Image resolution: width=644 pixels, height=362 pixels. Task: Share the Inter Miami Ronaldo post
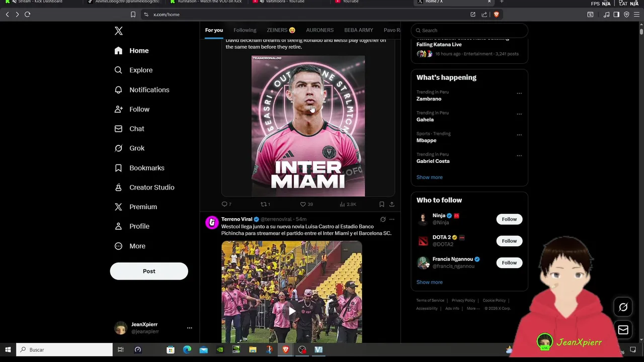pyautogui.click(x=392, y=204)
